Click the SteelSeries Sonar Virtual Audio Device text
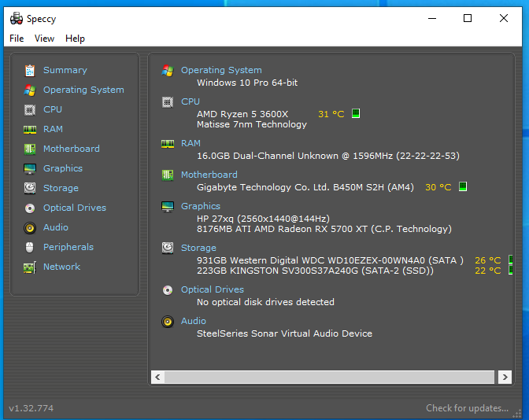This screenshot has height=420, width=529. (284, 333)
